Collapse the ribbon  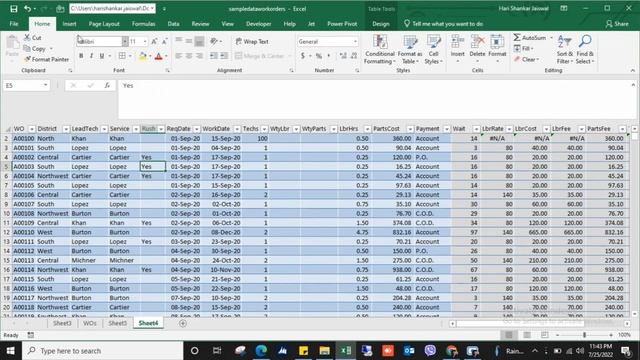[633, 71]
